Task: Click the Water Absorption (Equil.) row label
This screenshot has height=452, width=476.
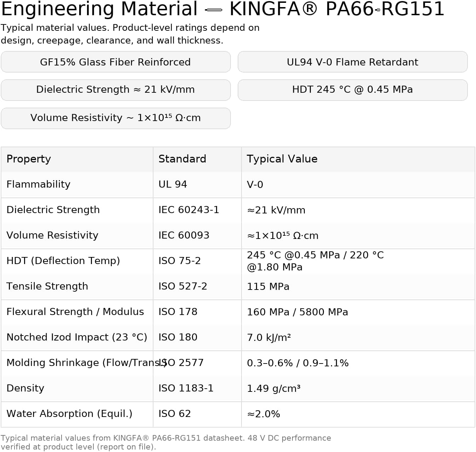Action: coord(69,414)
